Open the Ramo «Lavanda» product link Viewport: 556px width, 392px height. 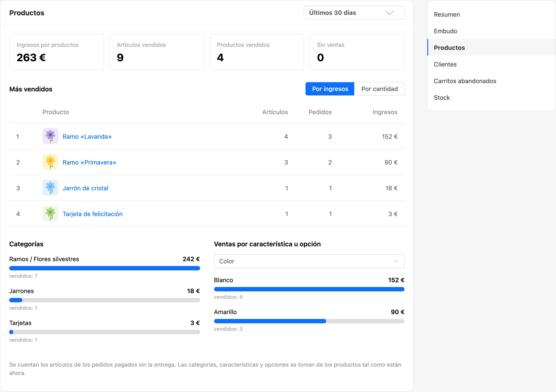click(x=87, y=136)
